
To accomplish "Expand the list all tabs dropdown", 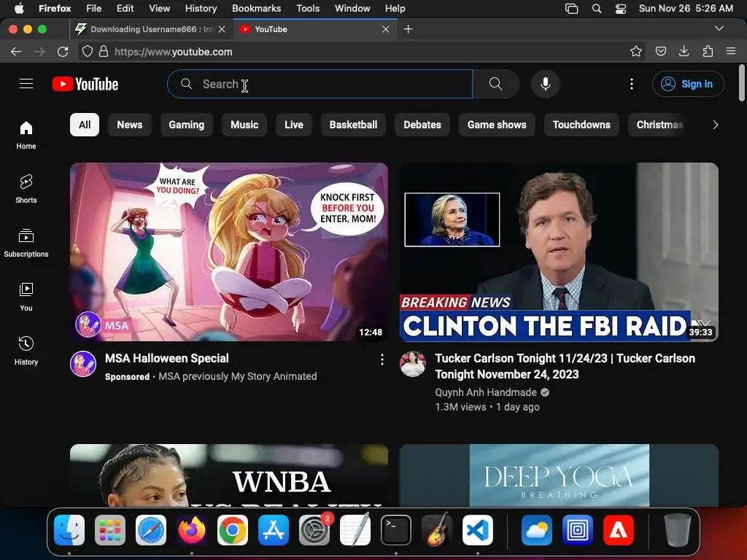I will 719,28.
